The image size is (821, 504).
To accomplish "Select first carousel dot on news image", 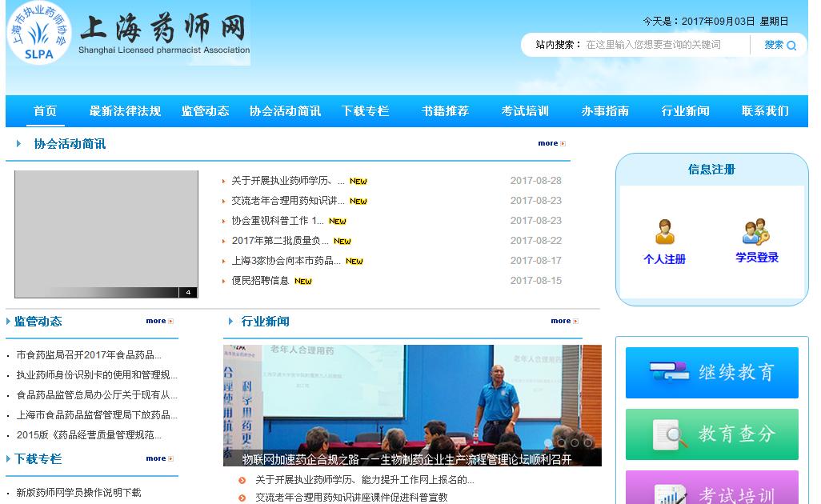I will pos(549,442).
